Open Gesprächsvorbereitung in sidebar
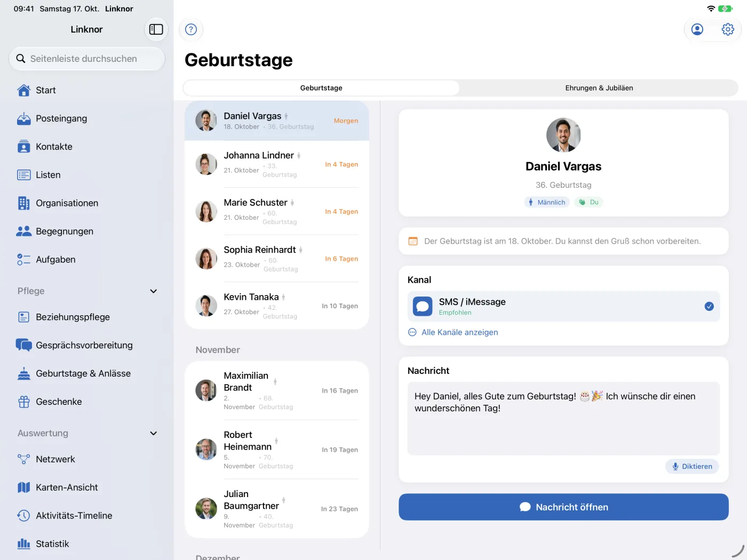Viewport: 747px width, 560px height. click(x=87, y=345)
